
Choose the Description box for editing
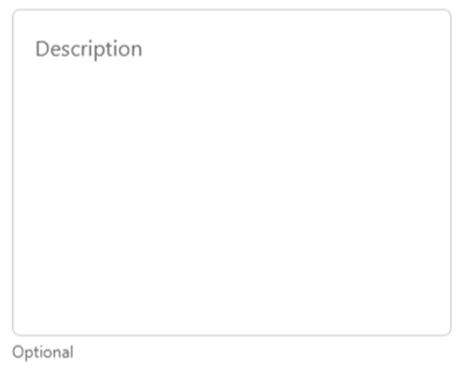point(232,172)
